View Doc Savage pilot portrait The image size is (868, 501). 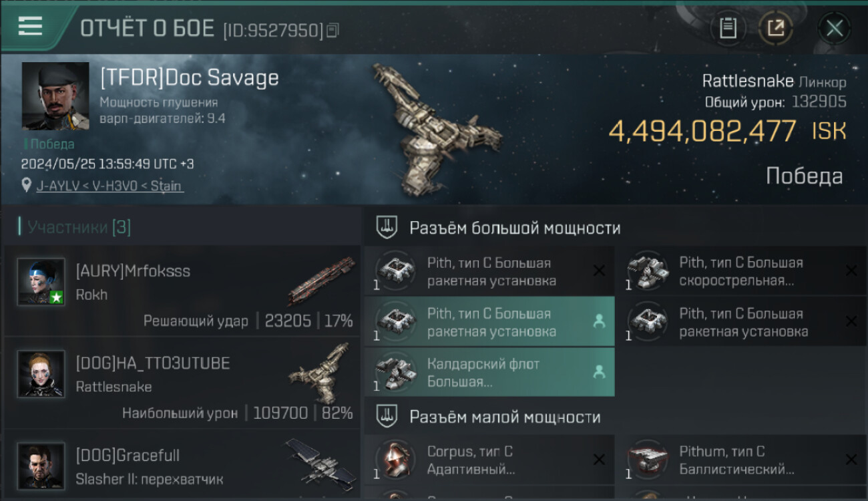(x=55, y=96)
